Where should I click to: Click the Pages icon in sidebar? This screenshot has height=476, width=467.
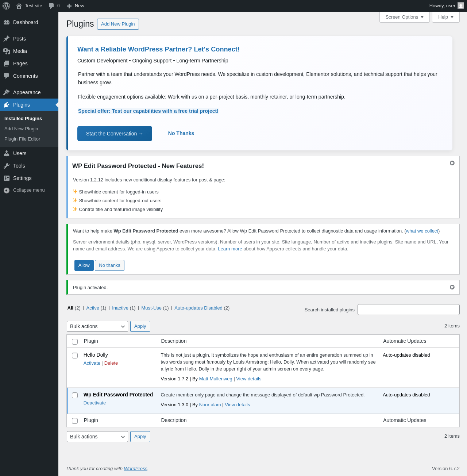[7, 64]
